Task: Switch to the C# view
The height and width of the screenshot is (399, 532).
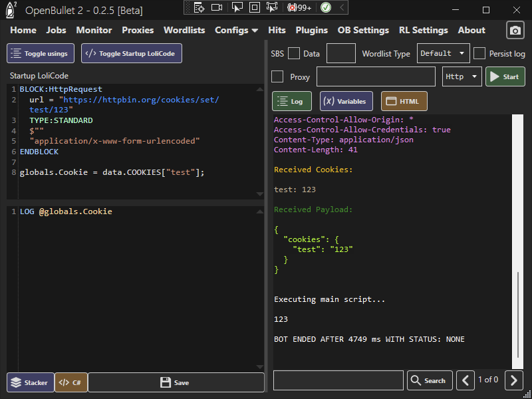Action: pyautogui.click(x=71, y=382)
